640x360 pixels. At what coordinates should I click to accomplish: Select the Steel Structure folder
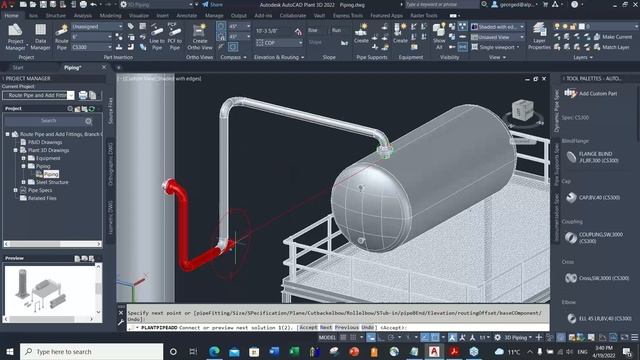[52, 182]
